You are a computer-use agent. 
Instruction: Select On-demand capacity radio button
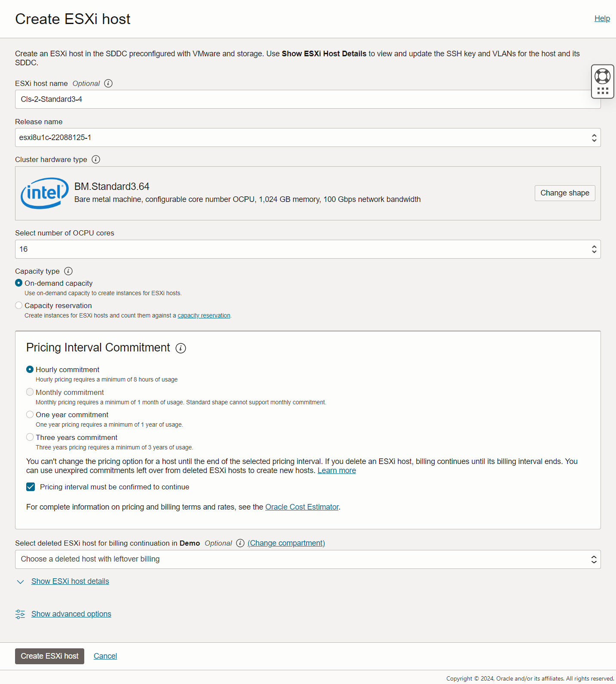[18, 283]
